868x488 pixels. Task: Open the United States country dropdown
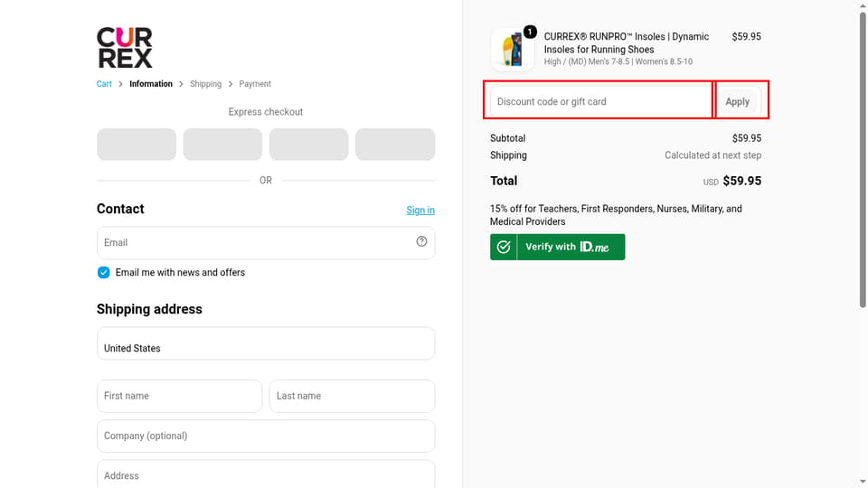click(x=266, y=343)
